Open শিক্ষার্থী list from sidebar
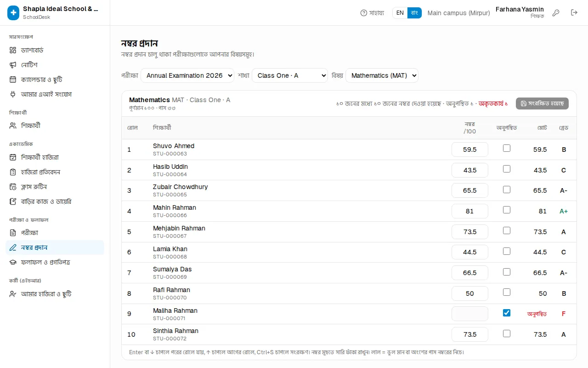 point(55,126)
